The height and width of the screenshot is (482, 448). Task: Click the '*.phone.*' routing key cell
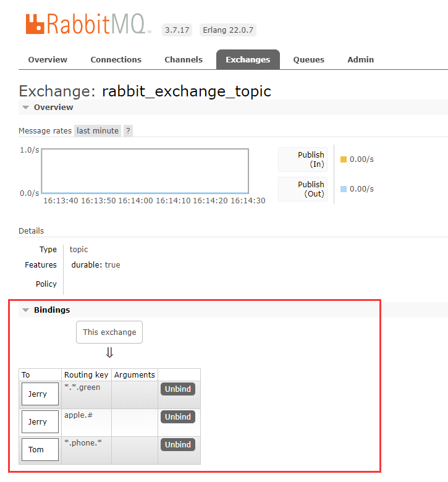[87, 450]
